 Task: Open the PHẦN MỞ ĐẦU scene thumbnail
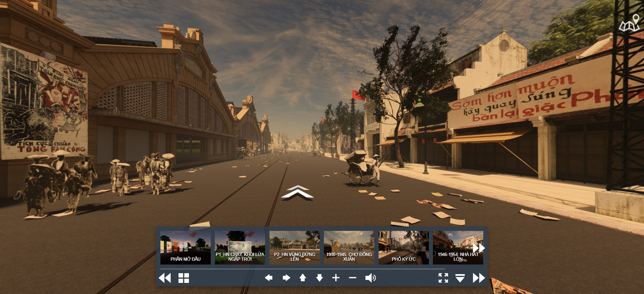[x=186, y=248]
